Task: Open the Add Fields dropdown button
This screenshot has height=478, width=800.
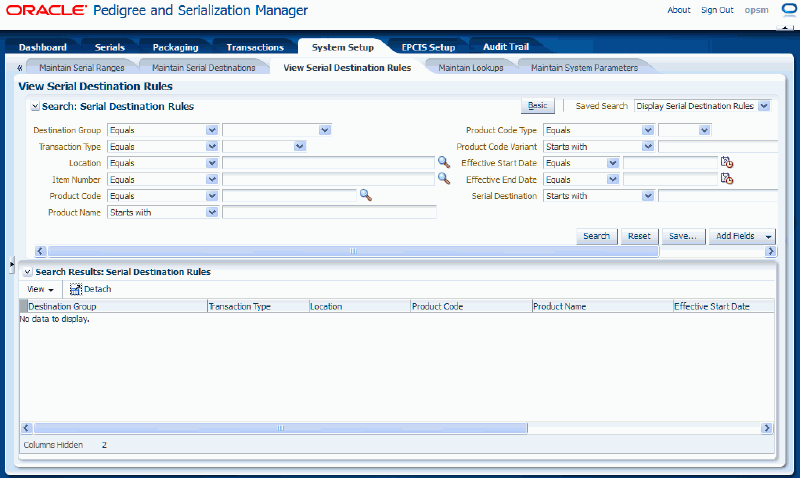Action: [x=742, y=236]
